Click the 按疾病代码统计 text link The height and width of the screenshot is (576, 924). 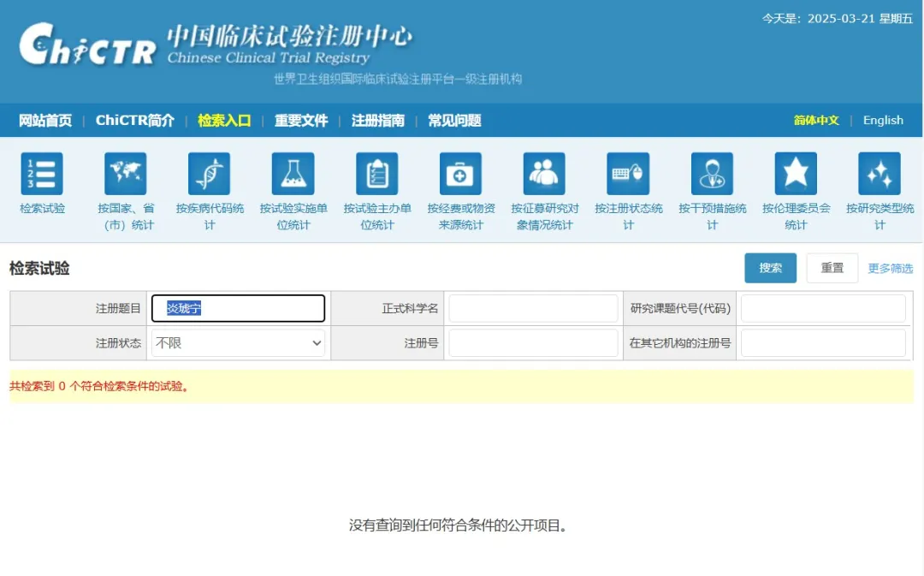tap(210, 217)
